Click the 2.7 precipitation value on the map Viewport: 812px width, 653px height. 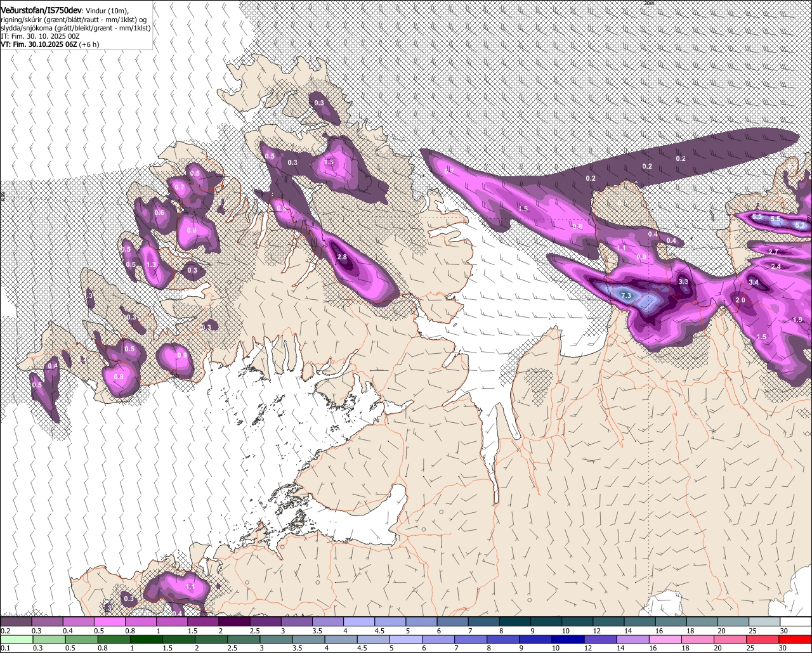click(773, 252)
